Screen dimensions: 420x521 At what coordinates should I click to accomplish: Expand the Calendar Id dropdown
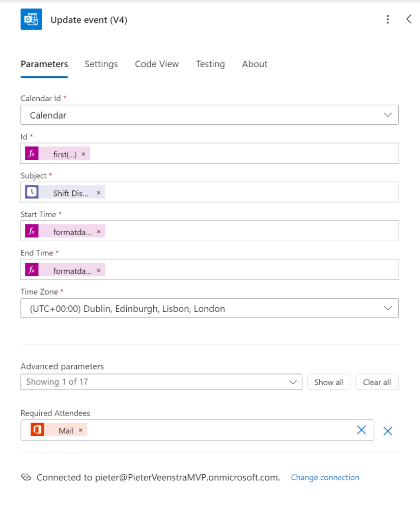(387, 115)
